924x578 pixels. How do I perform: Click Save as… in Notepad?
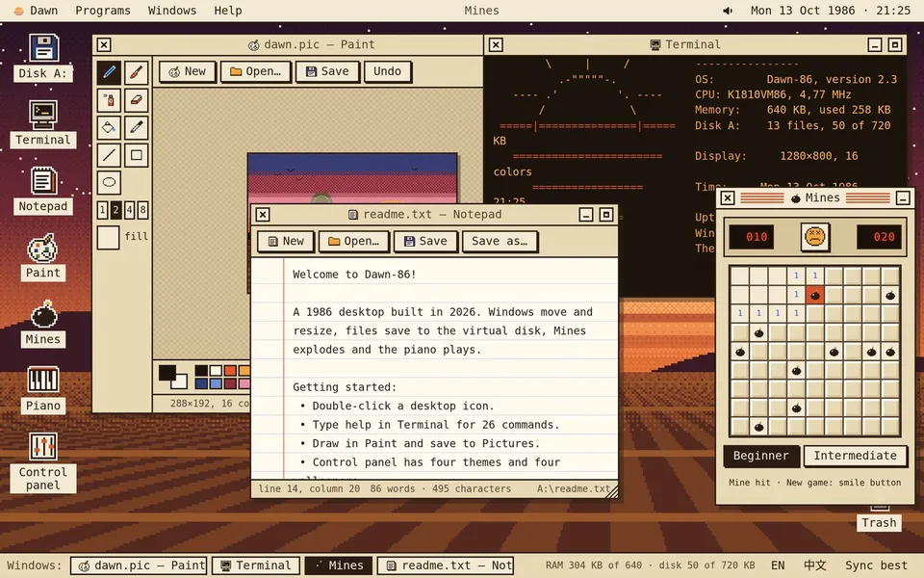(500, 241)
